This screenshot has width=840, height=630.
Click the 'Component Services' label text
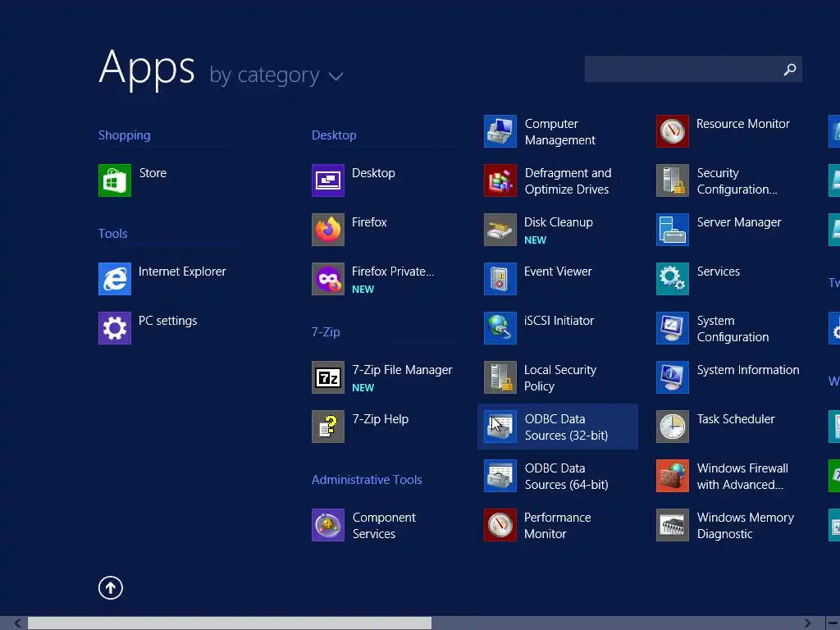(384, 526)
